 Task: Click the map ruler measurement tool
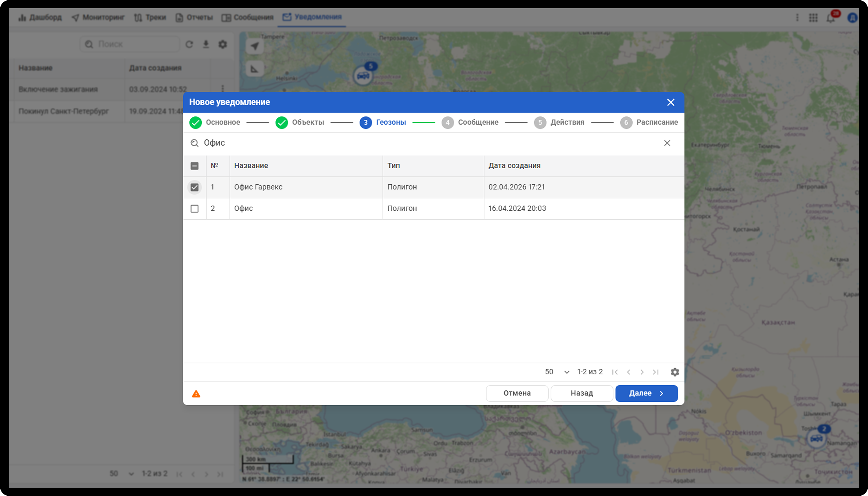(x=255, y=69)
